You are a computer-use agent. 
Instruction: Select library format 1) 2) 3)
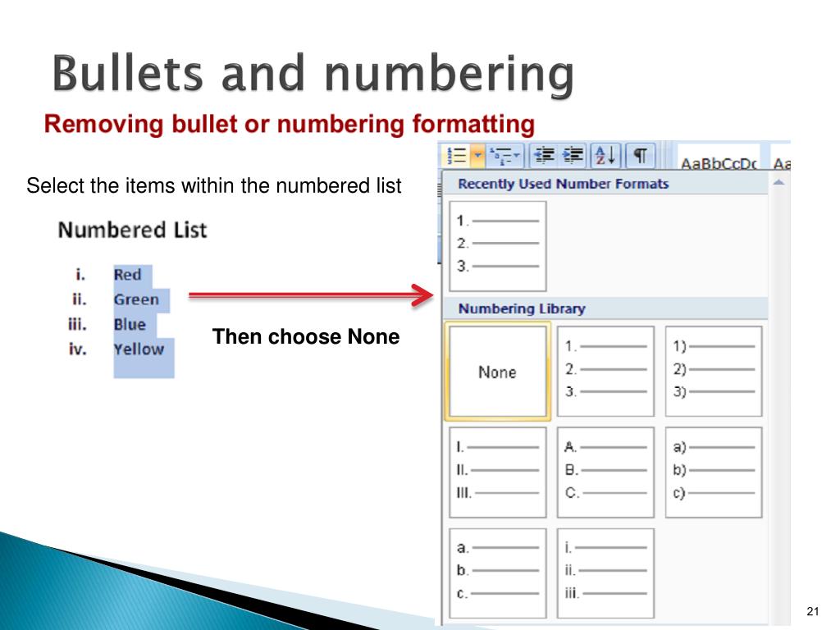click(x=714, y=372)
